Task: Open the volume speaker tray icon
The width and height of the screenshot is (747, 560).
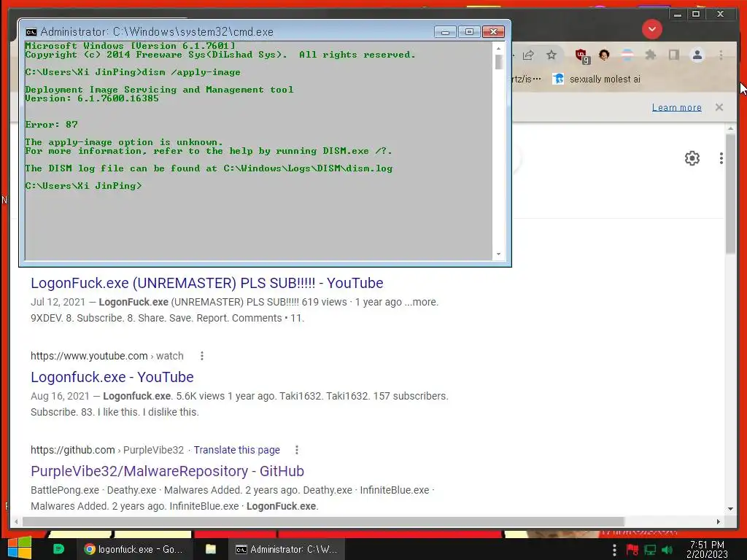Action: coord(667,550)
